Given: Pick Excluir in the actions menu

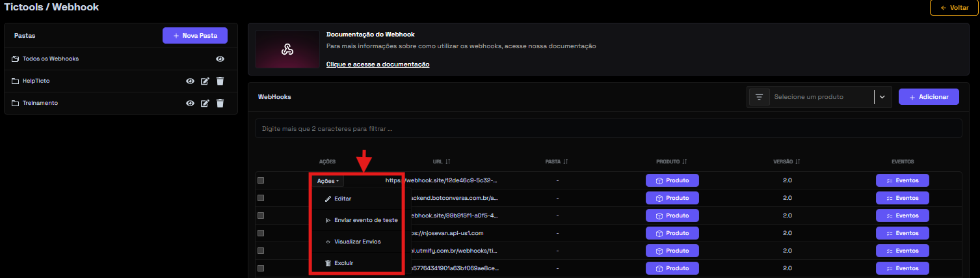Looking at the screenshot, I should pos(343,263).
